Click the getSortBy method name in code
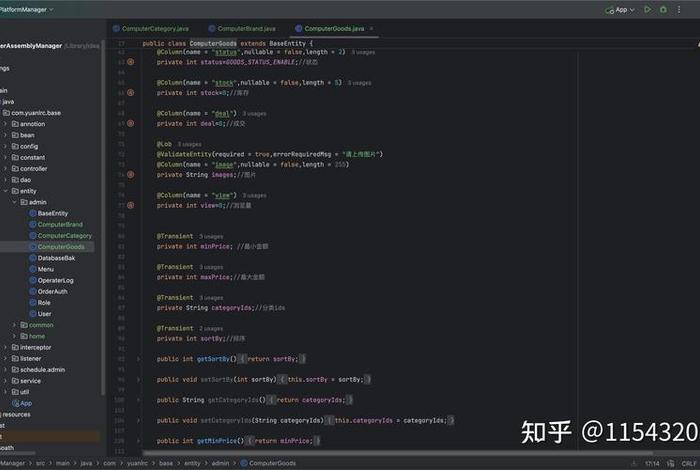 [213, 359]
